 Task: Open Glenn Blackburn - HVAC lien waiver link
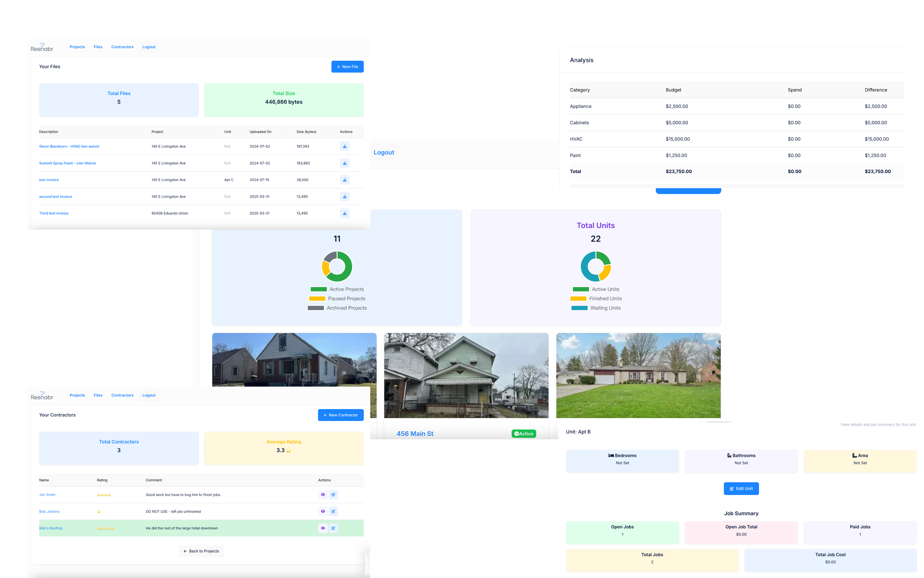pos(69,146)
